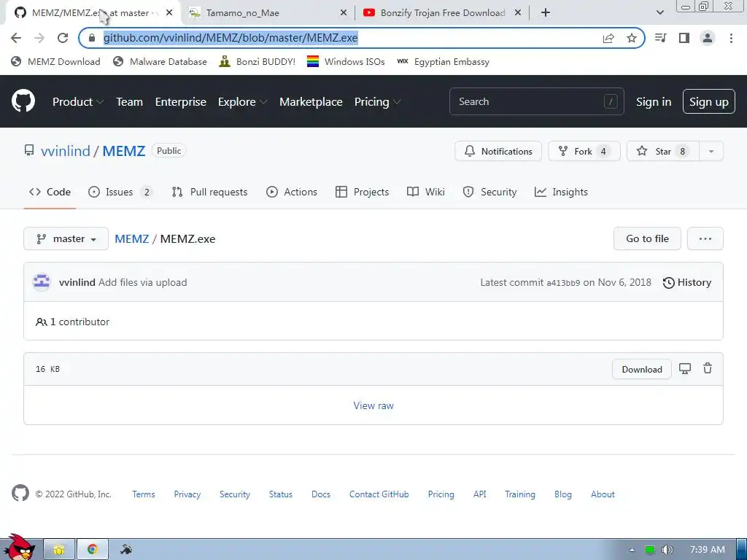Open the MEMZ Download bookmark
The height and width of the screenshot is (560, 747).
pyautogui.click(x=55, y=61)
